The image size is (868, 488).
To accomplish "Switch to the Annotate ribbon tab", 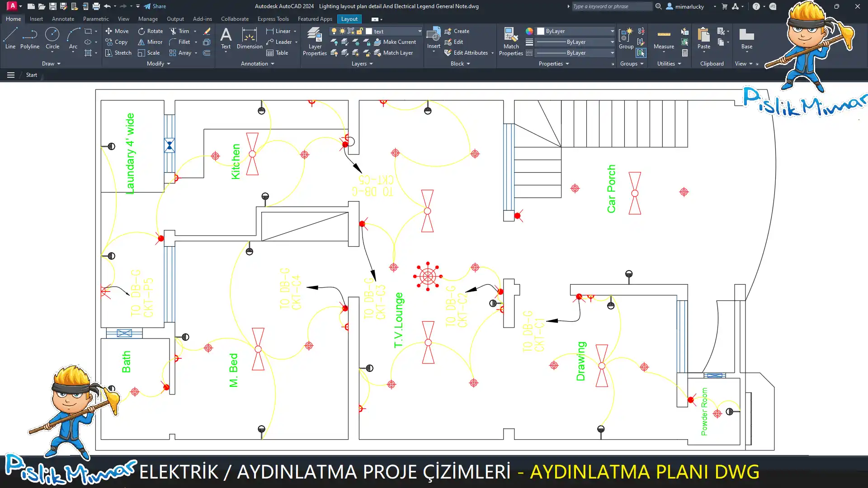I will [x=63, y=19].
